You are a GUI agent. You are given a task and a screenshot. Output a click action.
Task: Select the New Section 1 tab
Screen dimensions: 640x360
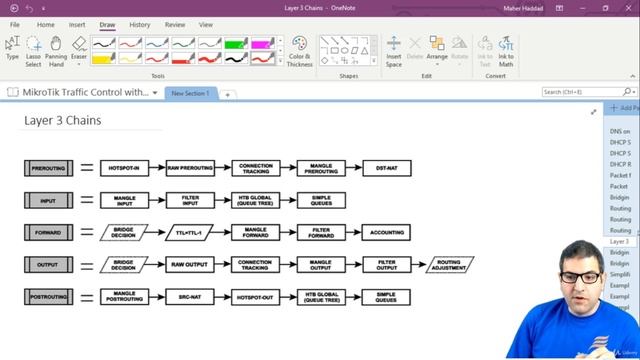190,93
